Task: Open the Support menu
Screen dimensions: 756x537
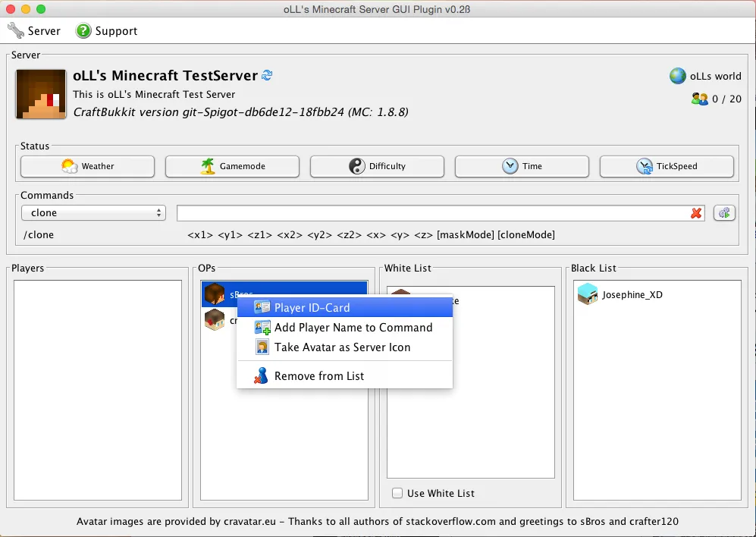Action: coord(107,31)
